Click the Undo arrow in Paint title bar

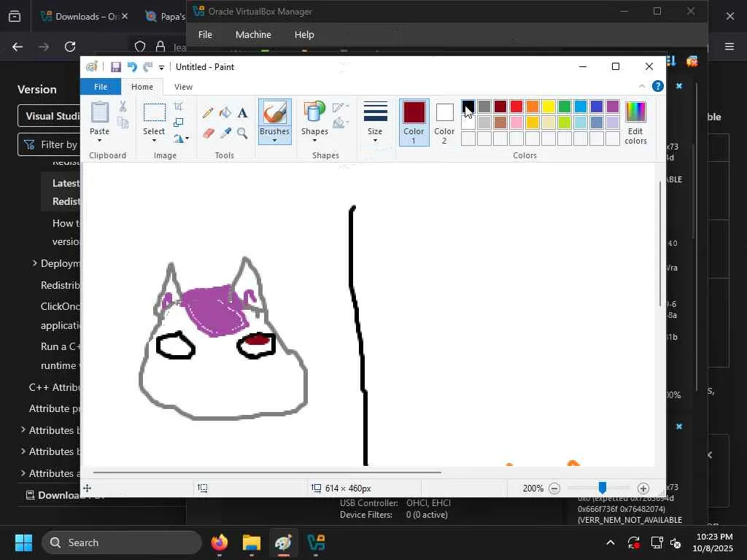click(132, 67)
